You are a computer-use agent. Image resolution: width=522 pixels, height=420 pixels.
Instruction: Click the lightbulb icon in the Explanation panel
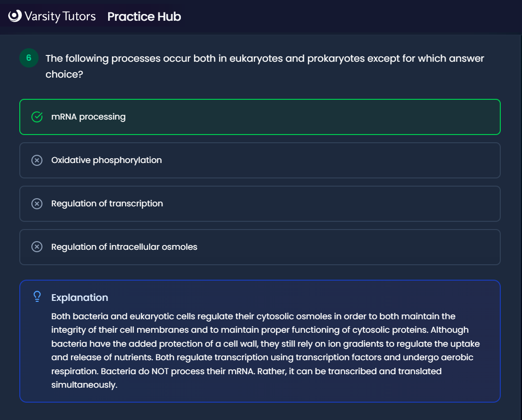(37, 297)
